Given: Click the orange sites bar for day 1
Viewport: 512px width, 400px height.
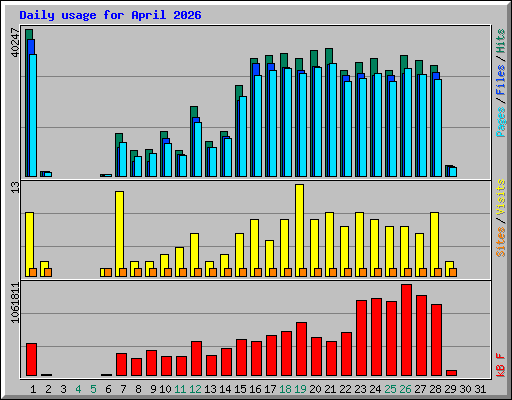Looking at the screenshot, I should pyautogui.click(x=33, y=272).
